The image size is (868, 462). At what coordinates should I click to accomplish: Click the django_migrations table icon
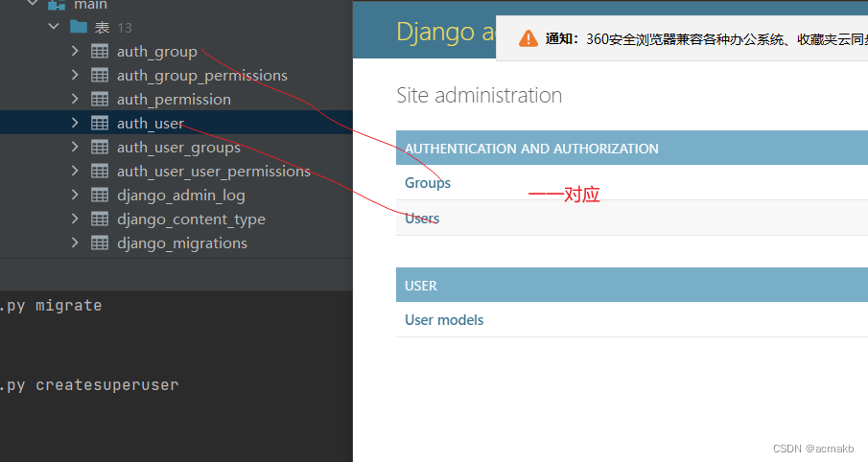[x=100, y=243]
